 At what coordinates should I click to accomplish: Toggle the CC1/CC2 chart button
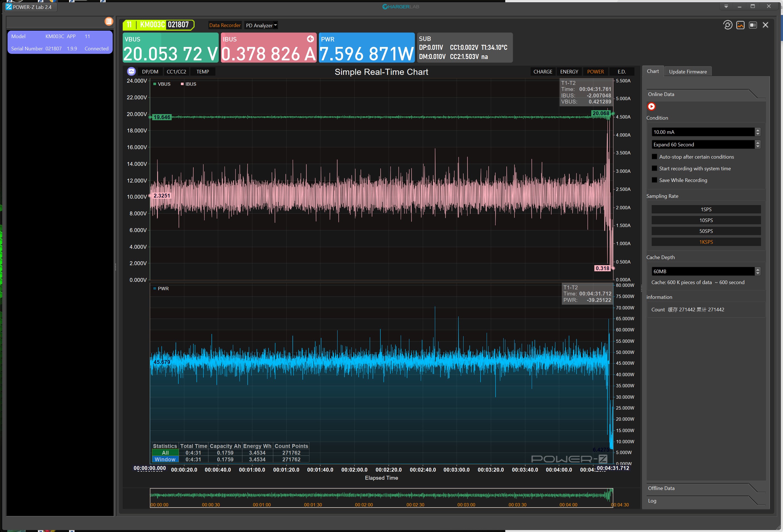pyautogui.click(x=176, y=72)
